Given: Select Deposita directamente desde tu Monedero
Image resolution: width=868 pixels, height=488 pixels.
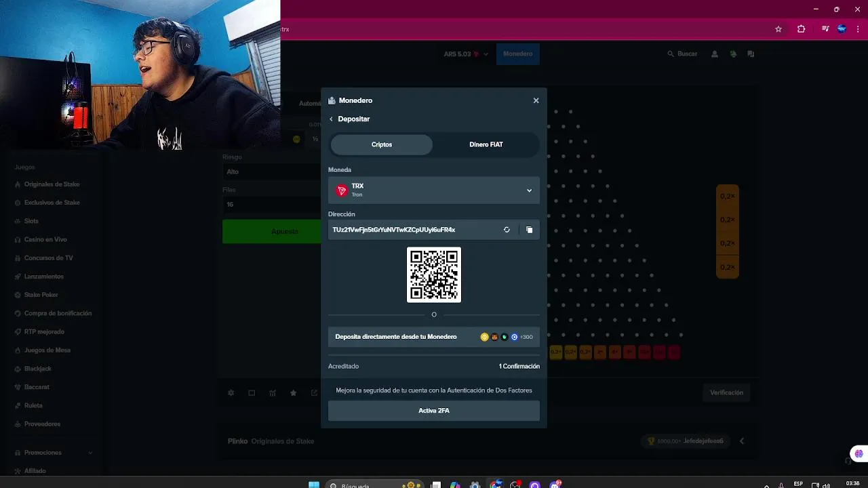Looking at the screenshot, I should tap(434, 337).
